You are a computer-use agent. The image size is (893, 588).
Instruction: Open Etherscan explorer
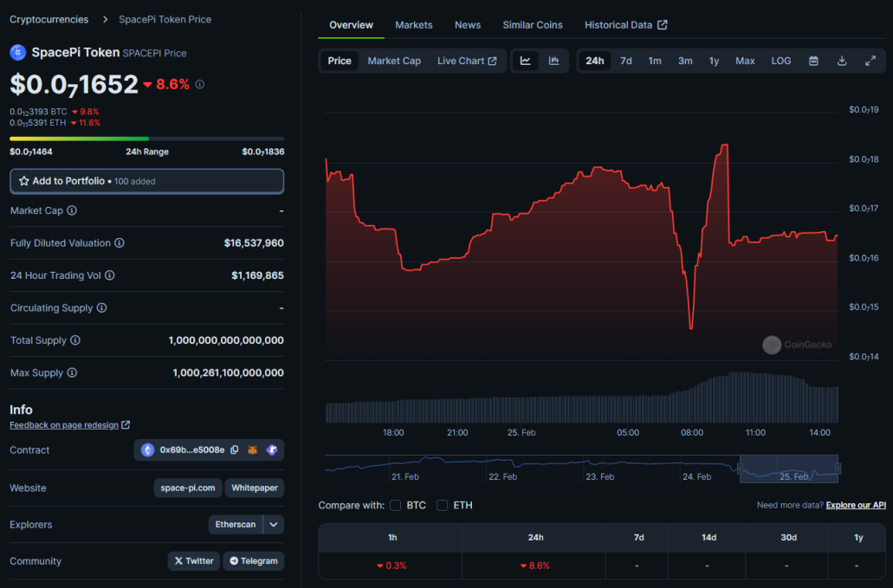(236, 525)
